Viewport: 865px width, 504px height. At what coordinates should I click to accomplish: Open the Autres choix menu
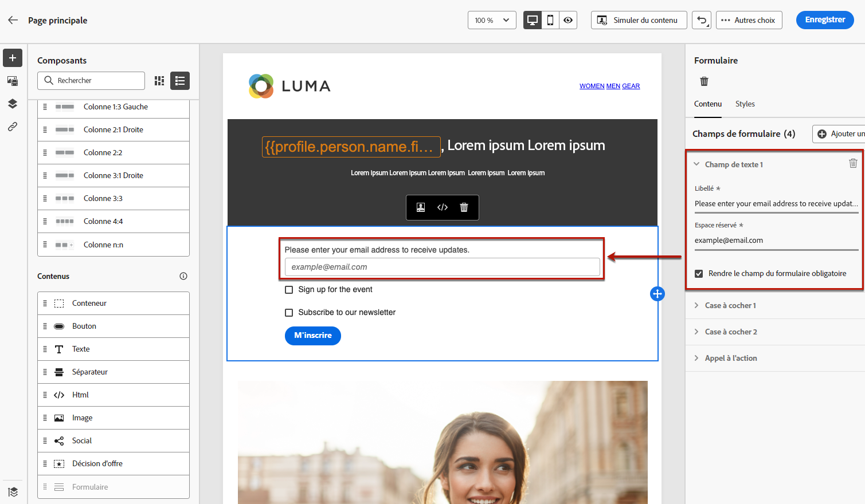[749, 20]
